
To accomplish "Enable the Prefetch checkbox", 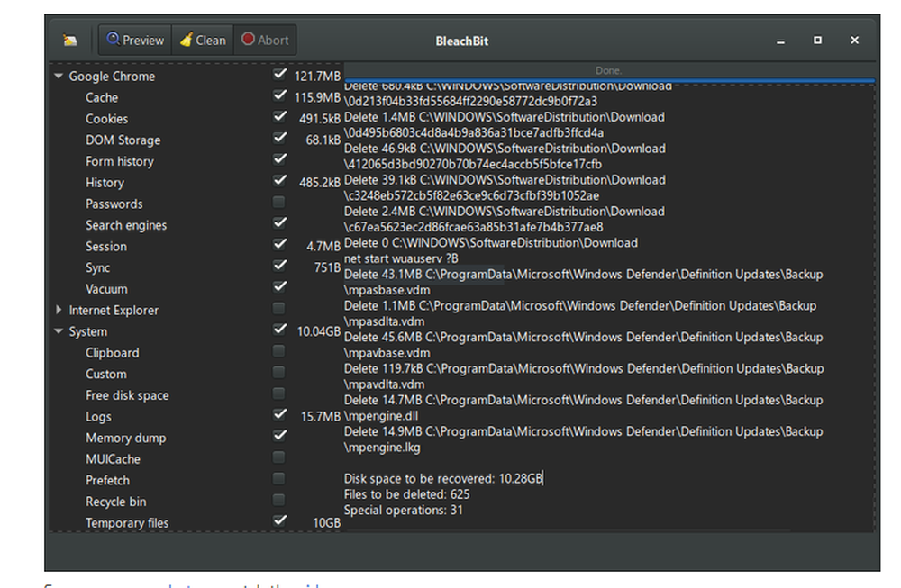I will pyautogui.click(x=278, y=478).
